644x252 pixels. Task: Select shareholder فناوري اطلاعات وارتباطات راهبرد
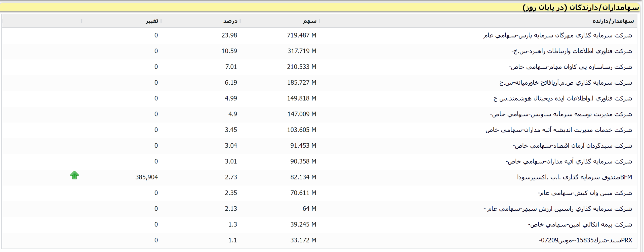572,51
